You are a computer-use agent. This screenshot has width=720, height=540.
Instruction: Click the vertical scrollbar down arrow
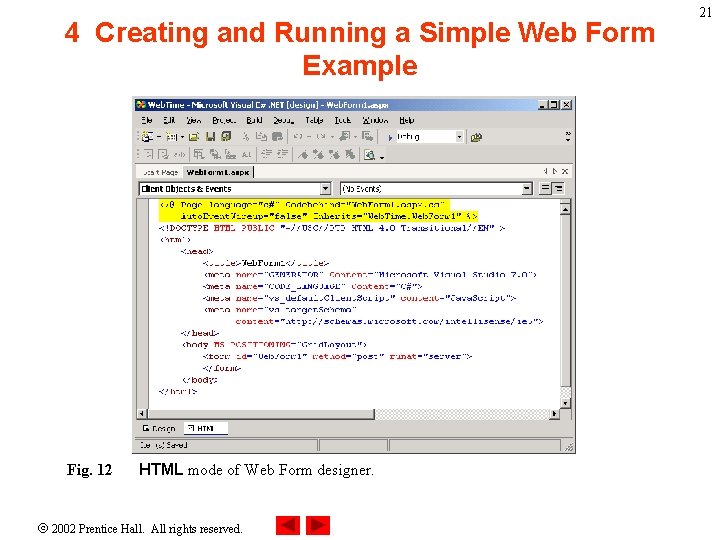coord(566,403)
